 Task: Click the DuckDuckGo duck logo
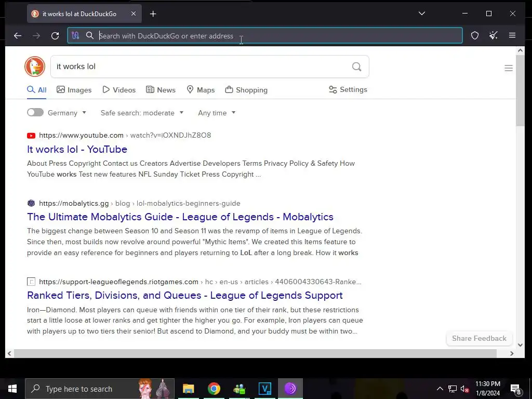(x=35, y=66)
